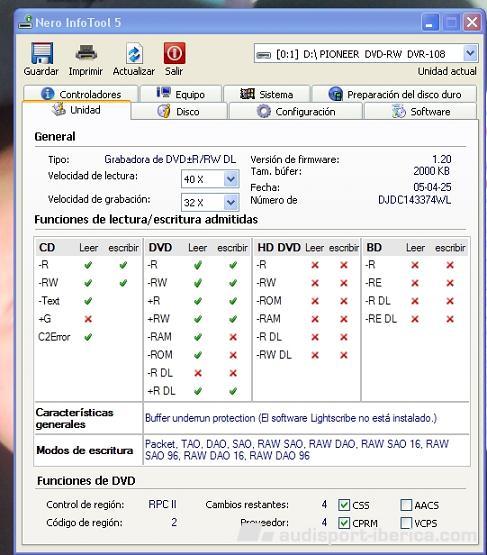Minimize the Nero InfoTool window
The height and width of the screenshot is (555, 487).
[x=430, y=23]
